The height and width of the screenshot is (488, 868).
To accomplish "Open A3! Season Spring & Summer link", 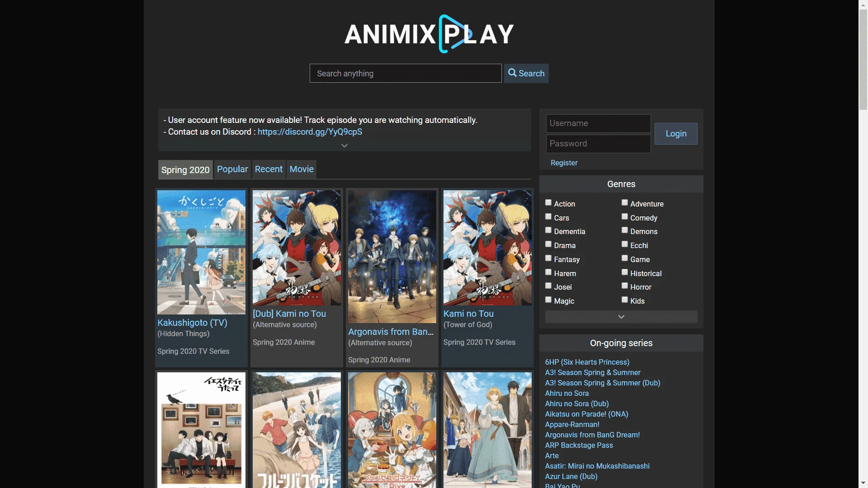I will pos(592,373).
